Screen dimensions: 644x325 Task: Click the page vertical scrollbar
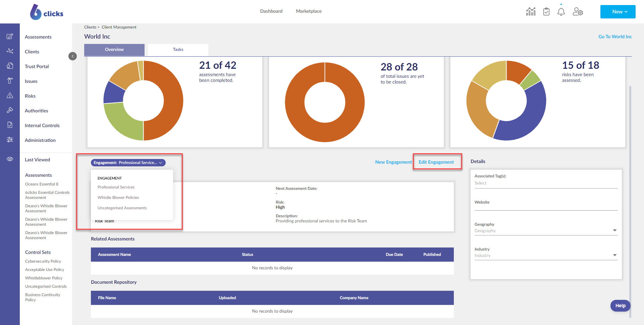[630, 201]
